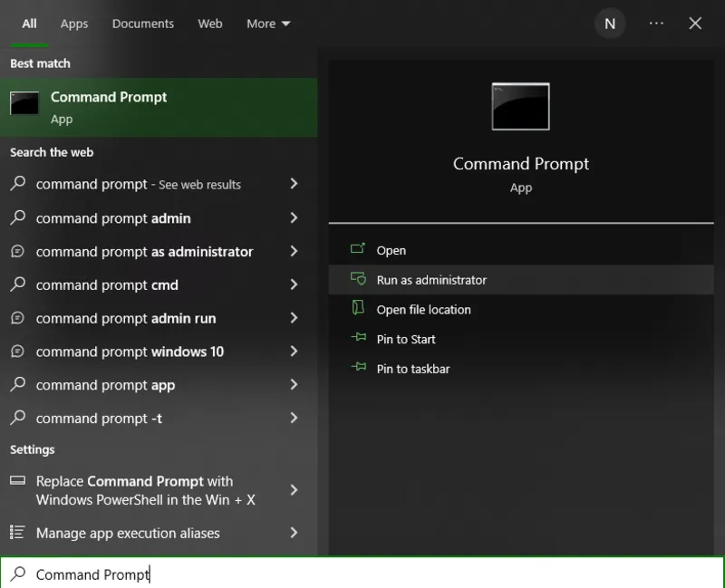Click search magnifier icon beside 'command prompt cmd'

click(17, 284)
